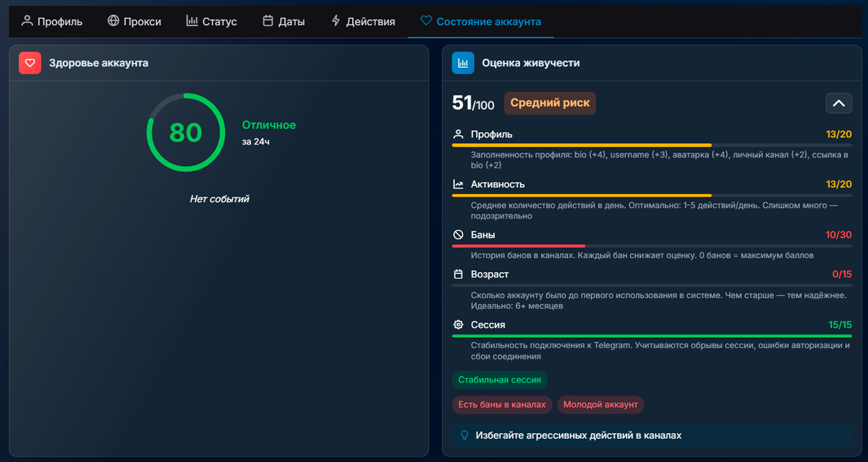Click the red heart icon beside Здоровье аккаунта
Viewport: 868px width, 462px height.
tap(30, 63)
